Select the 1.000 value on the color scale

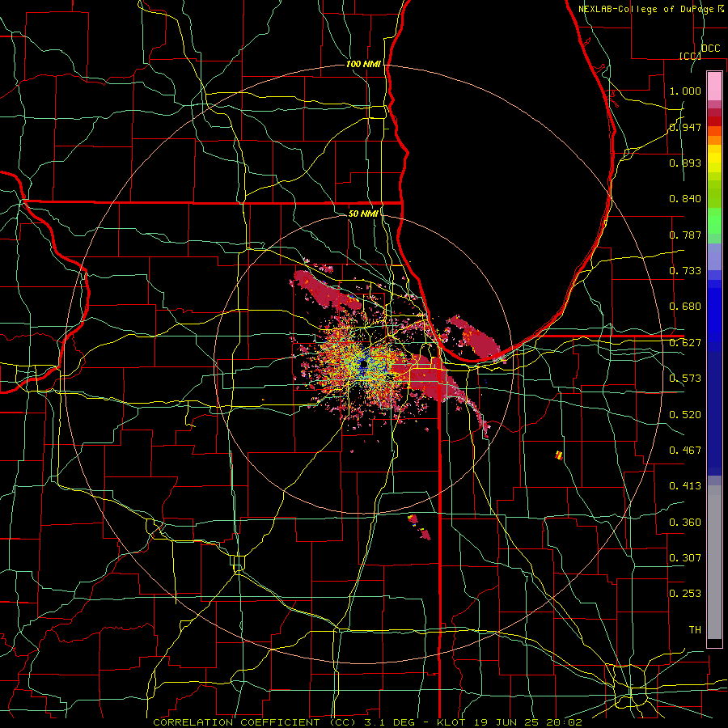685,91
